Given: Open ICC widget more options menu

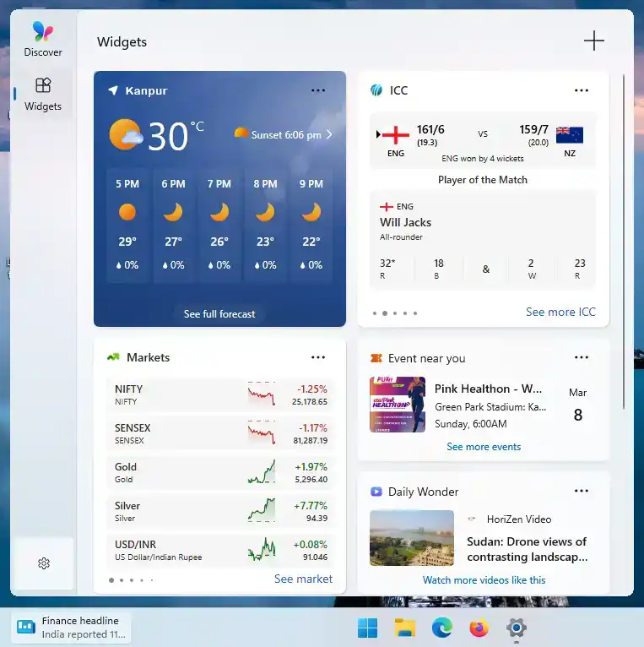Looking at the screenshot, I should [582, 90].
